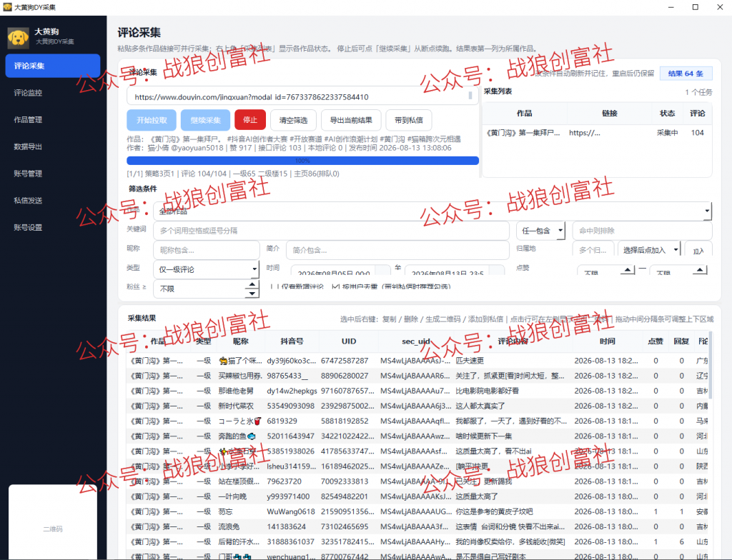Select the row with nickname 新时代菜农
This screenshot has width=732, height=560.
point(417,406)
